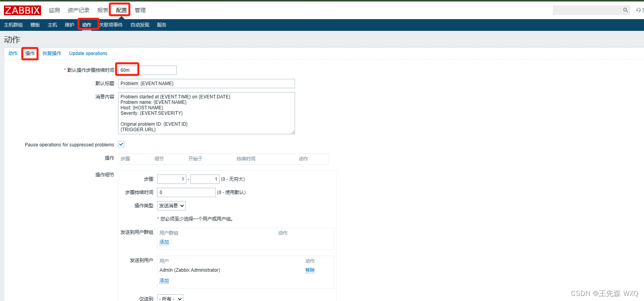
Task: Go to 主机群组 submenu
Action: pyautogui.click(x=13, y=25)
